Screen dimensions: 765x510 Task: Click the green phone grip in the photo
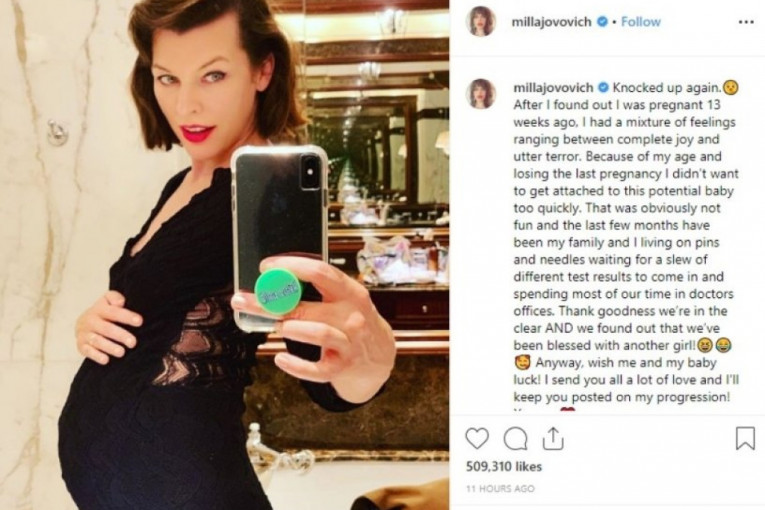click(279, 292)
